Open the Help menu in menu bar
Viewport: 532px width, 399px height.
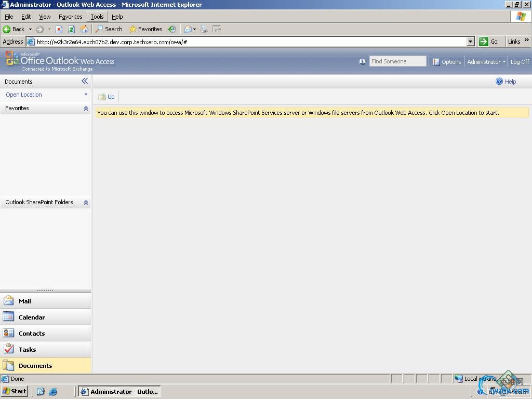pos(117,17)
